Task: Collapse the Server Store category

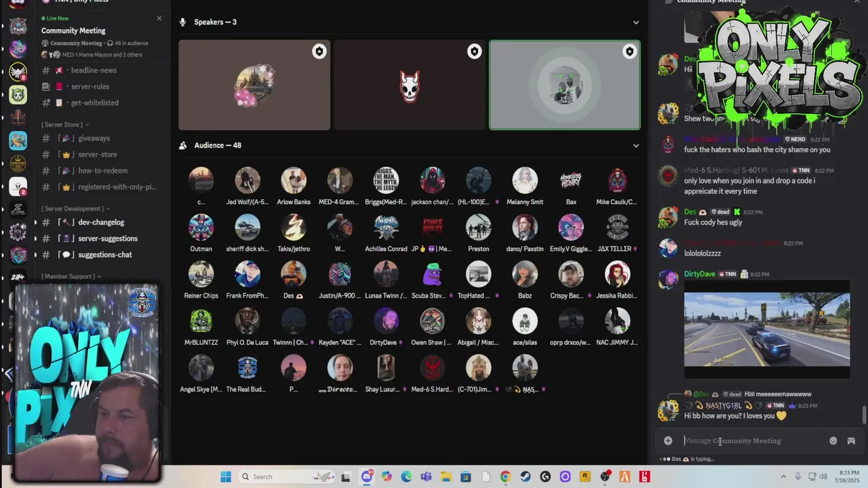Action: [x=66, y=125]
